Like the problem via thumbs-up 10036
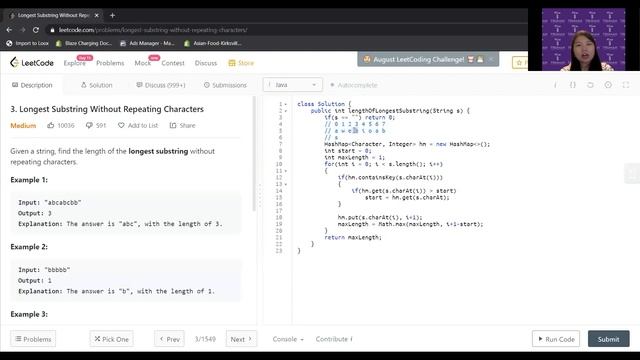Screen dimensions: 640x360 coord(61,125)
